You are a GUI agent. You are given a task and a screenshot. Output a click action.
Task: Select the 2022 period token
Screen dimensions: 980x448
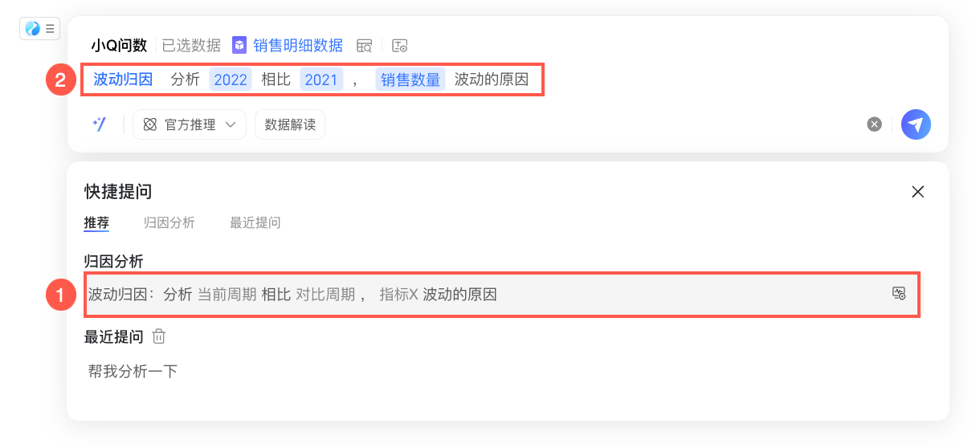[231, 79]
